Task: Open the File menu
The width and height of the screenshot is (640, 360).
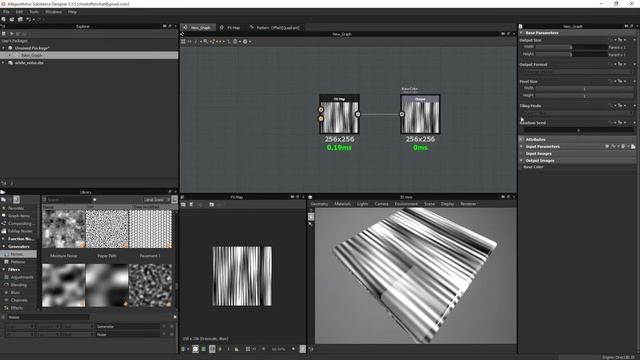Action: click(7, 12)
